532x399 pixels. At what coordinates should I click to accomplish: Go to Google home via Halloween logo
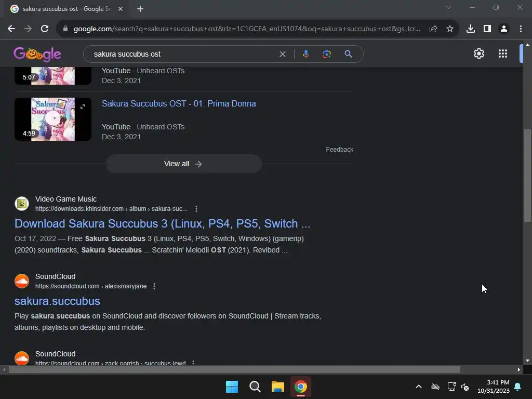pyautogui.click(x=37, y=54)
